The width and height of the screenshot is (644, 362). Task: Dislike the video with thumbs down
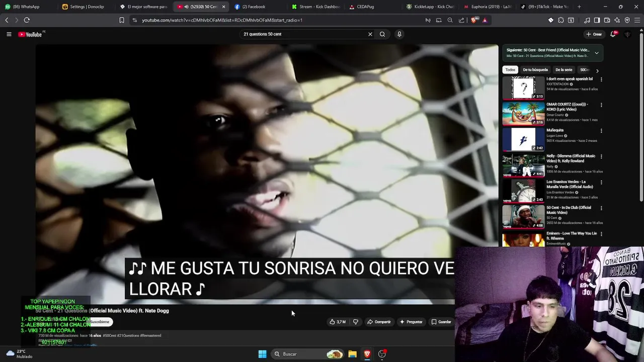pos(356,322)
